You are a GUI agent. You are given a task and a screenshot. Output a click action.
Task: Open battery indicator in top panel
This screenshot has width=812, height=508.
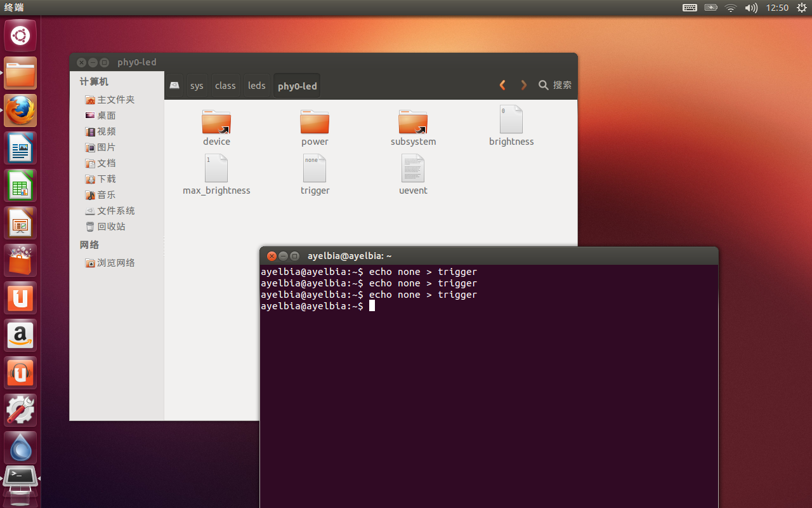710,8
